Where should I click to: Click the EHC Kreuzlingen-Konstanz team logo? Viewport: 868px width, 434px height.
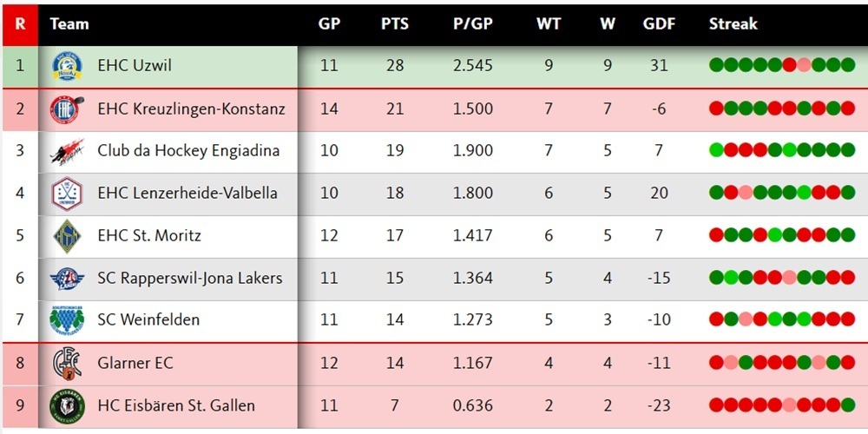[67, 109]
